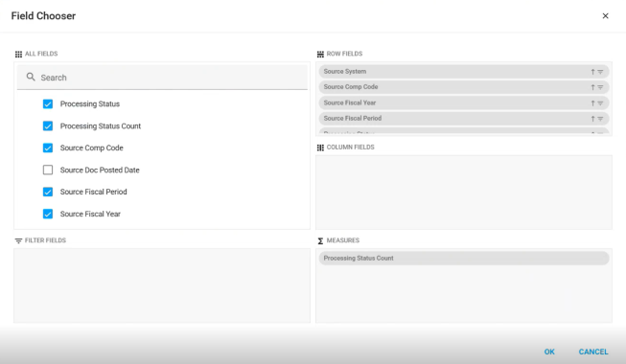Screen dimensions: 626x364
Task: Open the filter icon on Source Fiscal Year field
Action: 600,103
